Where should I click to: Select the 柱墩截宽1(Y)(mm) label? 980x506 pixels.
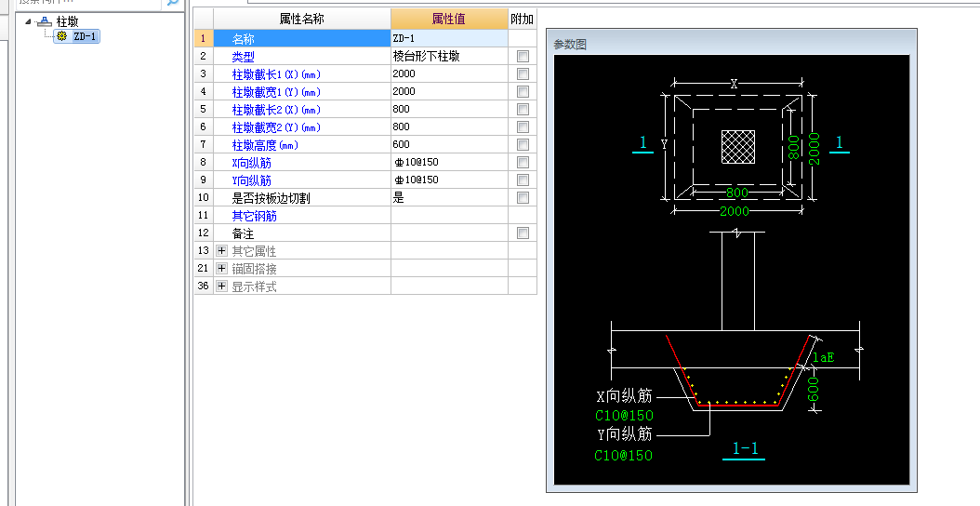tap(276, 92)
